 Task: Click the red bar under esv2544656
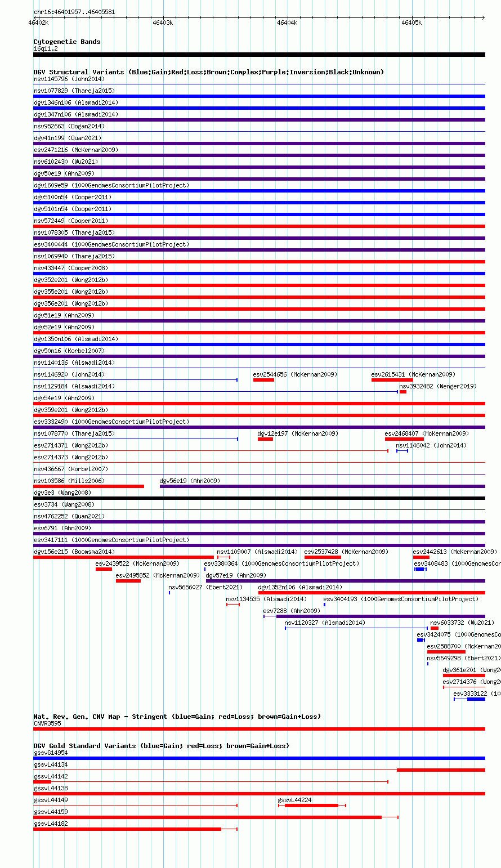click(x=263, y=380)
